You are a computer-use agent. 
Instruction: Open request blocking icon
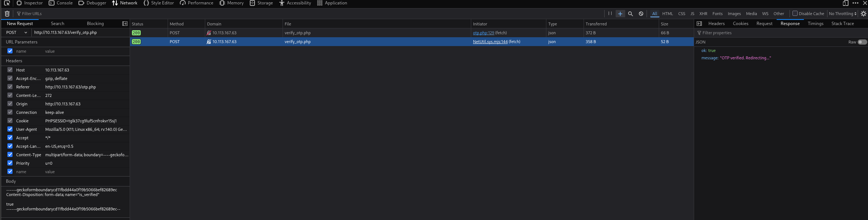click(641, 14)
